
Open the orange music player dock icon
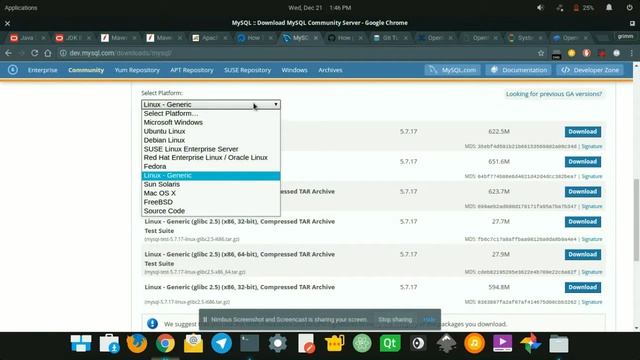pos(474,343)
